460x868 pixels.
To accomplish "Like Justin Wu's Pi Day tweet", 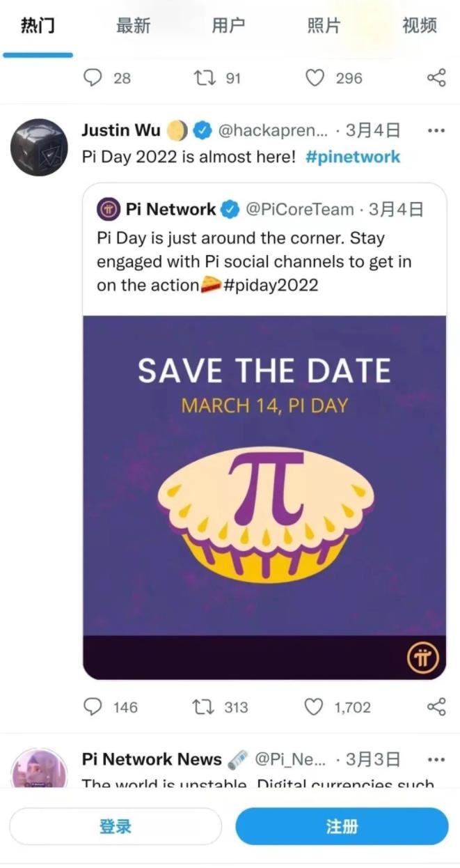I will pyautogui.click(x=314, y=707).
